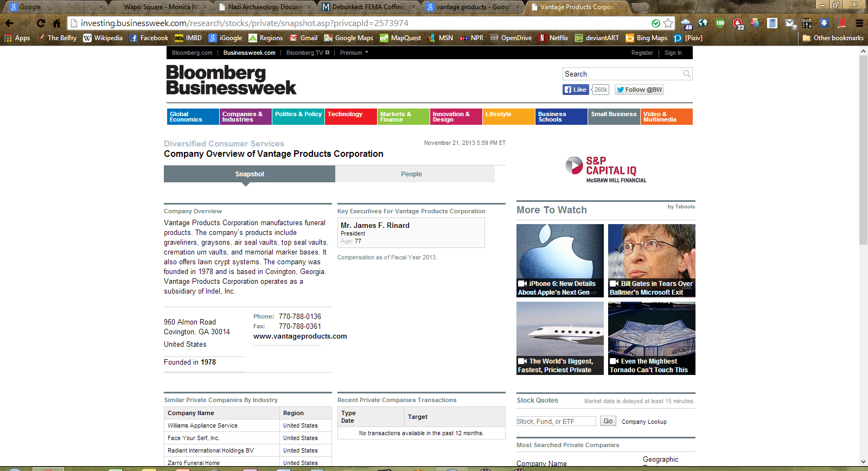
Task: Click the Stock, Fund, or ETF input field
Action: [556, 421]
